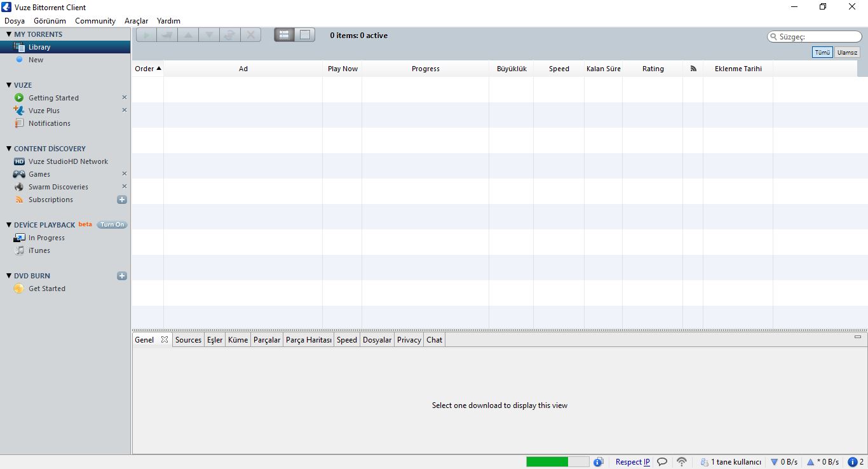Viewport: 868px width, 469px height.
Task: Open the Library in the sidebar
Action: 65,47
